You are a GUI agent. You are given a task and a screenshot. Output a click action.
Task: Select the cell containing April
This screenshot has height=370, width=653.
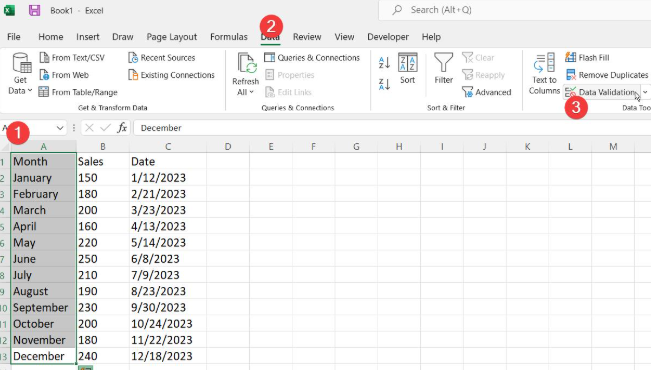[43, 226]
